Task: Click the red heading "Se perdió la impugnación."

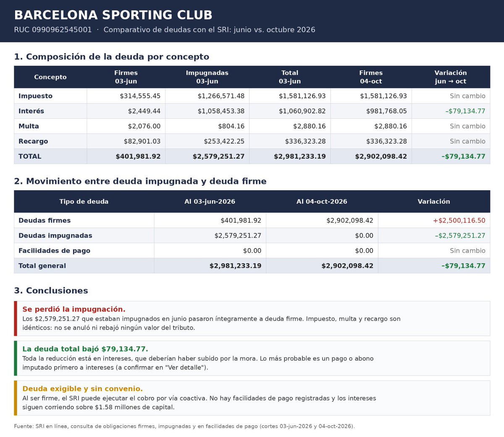Action: [x=74, y=309]
